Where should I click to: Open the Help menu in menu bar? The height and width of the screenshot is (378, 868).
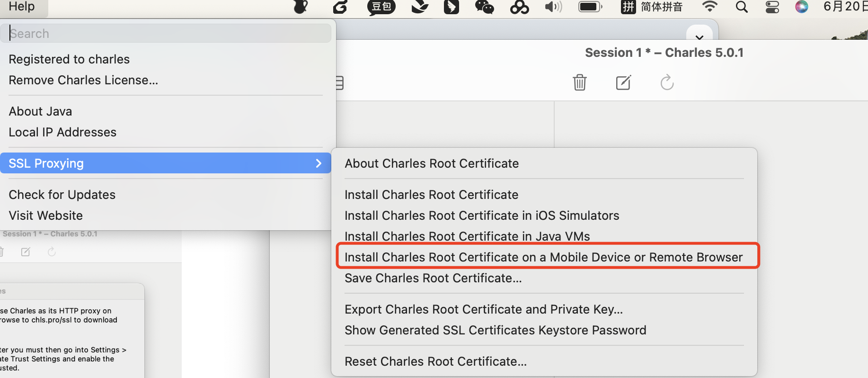point(22,7)
